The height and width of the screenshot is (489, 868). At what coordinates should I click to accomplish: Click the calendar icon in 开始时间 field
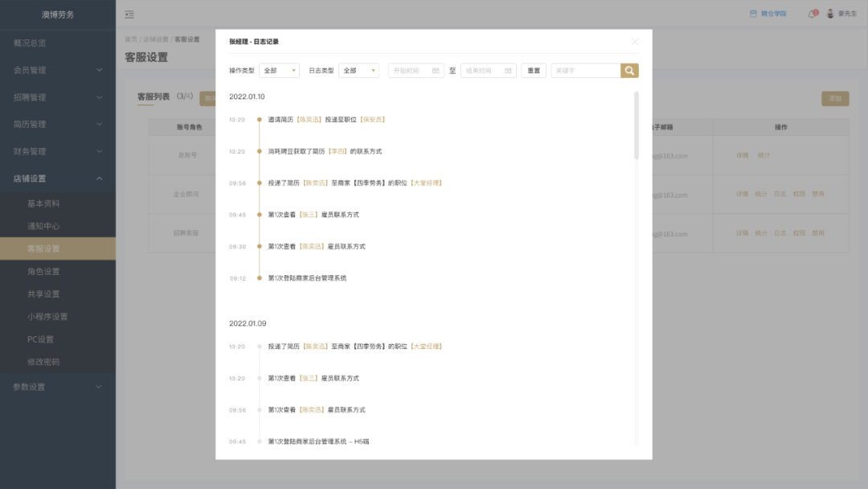coord(436,70)
